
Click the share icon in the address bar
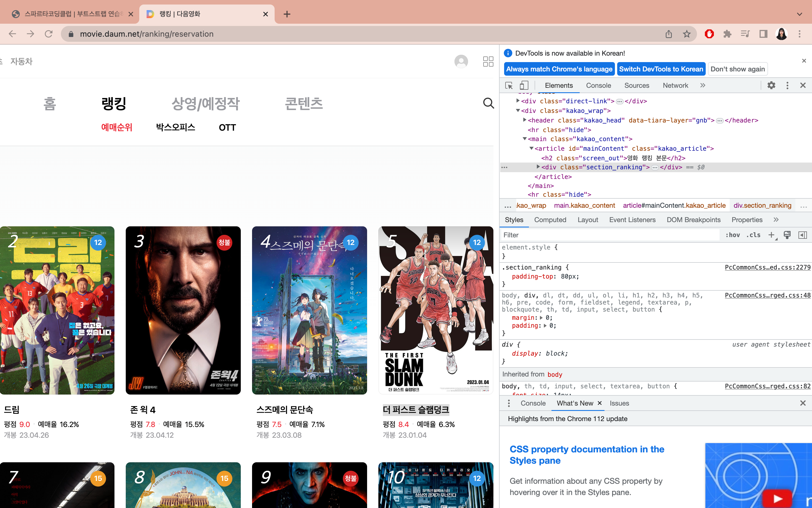click(669, 34)
